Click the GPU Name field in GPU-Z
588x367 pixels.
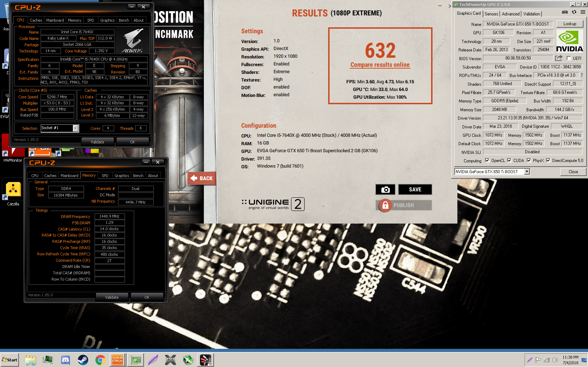tap(518, 24)
